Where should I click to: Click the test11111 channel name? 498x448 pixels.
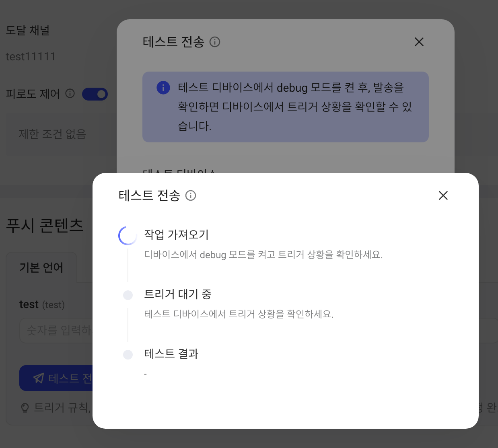pyautogui.click(x=31, y=57)
